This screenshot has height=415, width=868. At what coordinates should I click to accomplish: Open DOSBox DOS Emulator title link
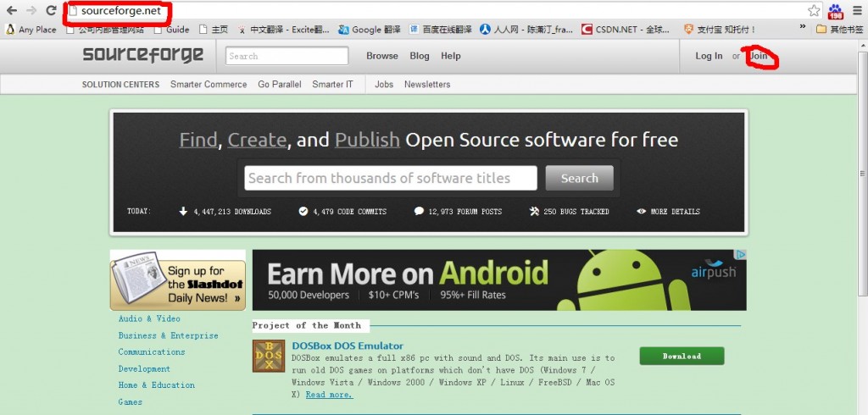click(x=348, y=346)
